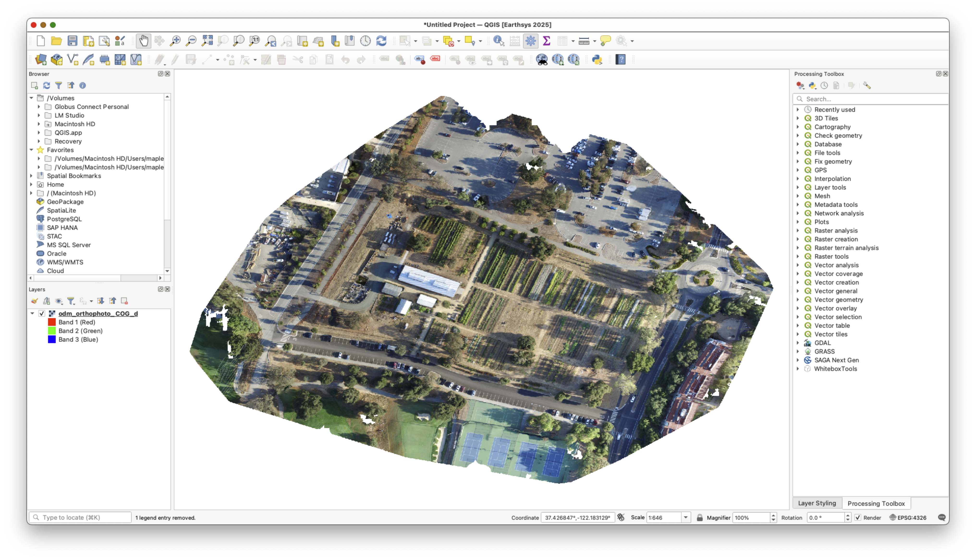976x560 pixels.
Task: Open the Scale dropdown arrow
Action: [x=686, y=518]
